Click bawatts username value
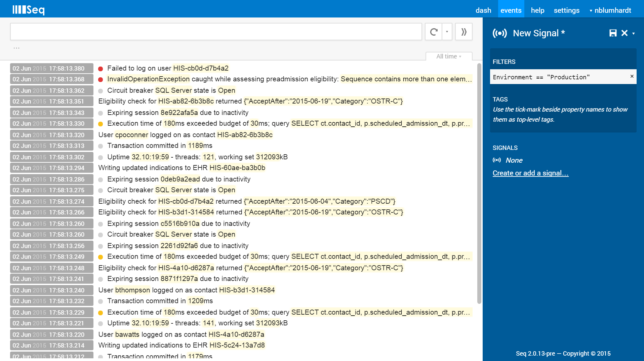This screenshot has width=644, height=361. (127, 334)
